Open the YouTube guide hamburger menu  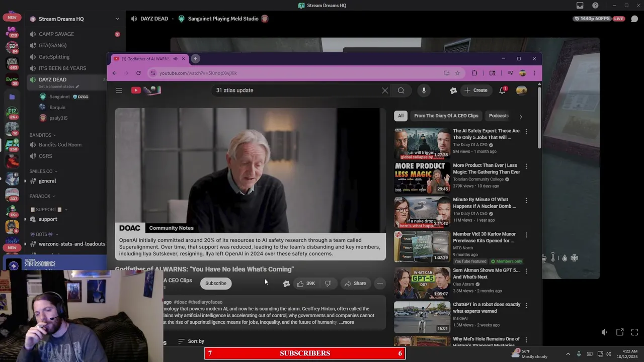[x=119, y=90]
